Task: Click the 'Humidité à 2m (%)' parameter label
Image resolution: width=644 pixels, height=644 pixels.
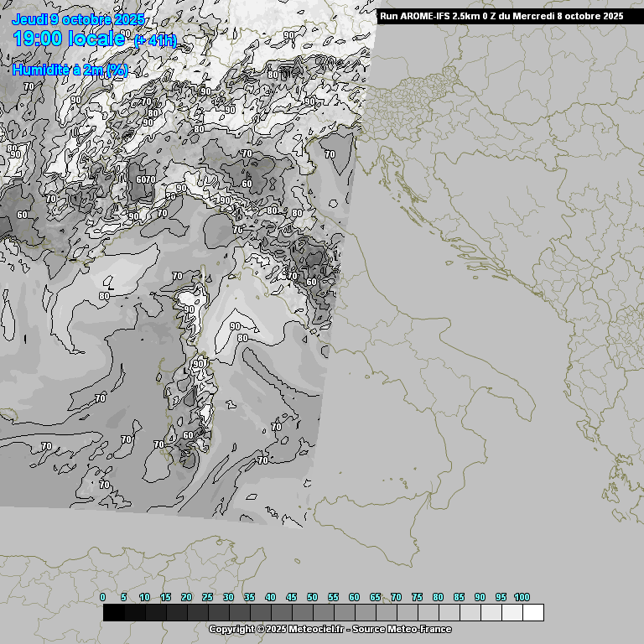Action: pos(70,70)
